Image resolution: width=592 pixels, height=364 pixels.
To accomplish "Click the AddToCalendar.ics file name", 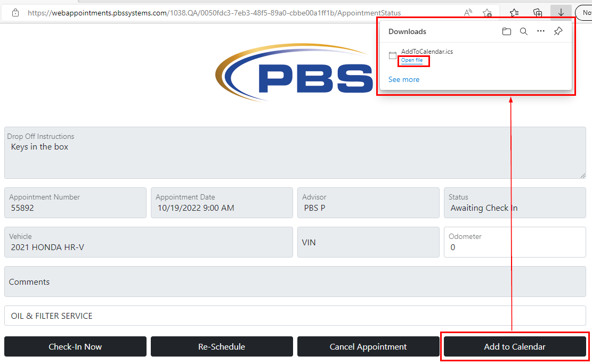I will tap(427, 52).
